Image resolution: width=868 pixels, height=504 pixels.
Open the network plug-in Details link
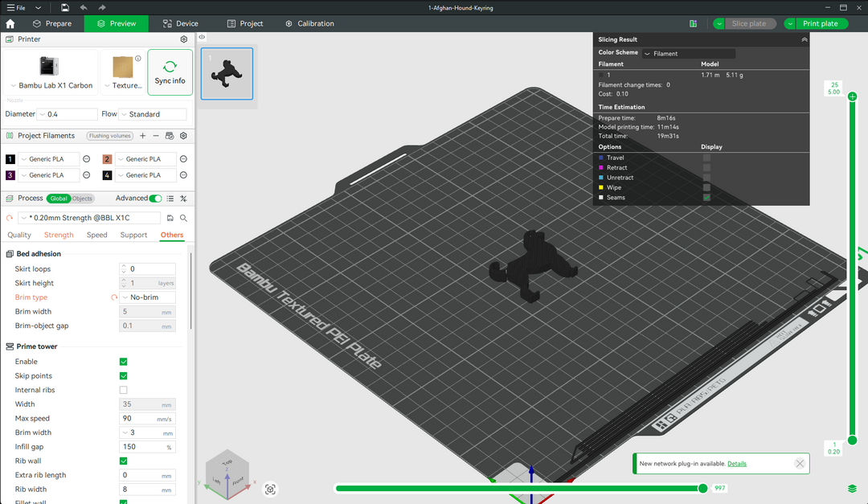point(737,464)
